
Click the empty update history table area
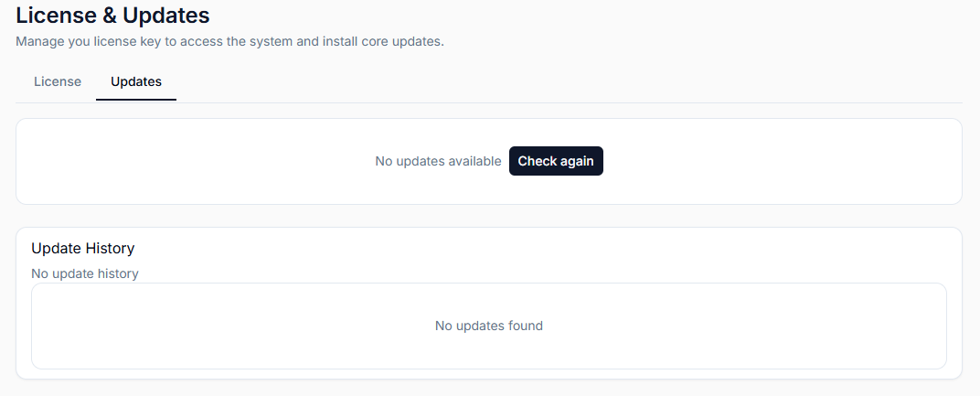tap(489, 326)
